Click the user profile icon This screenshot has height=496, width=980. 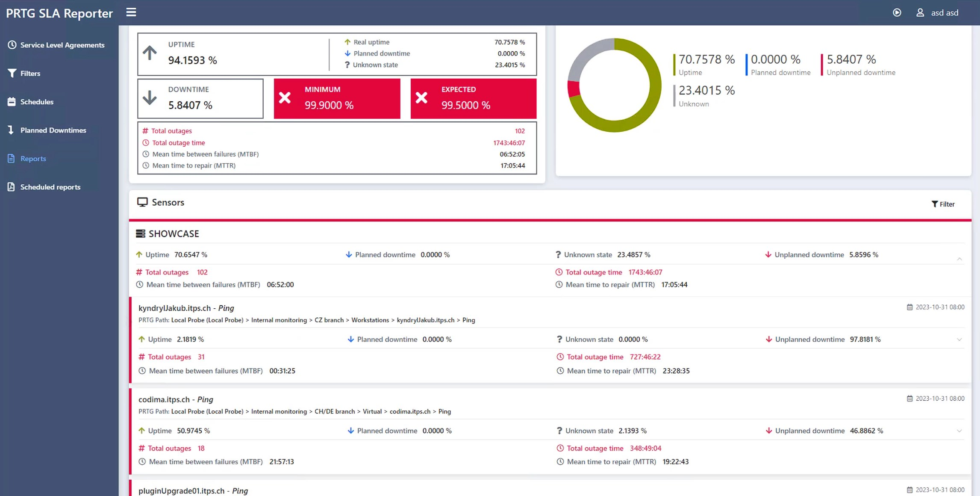920,13
